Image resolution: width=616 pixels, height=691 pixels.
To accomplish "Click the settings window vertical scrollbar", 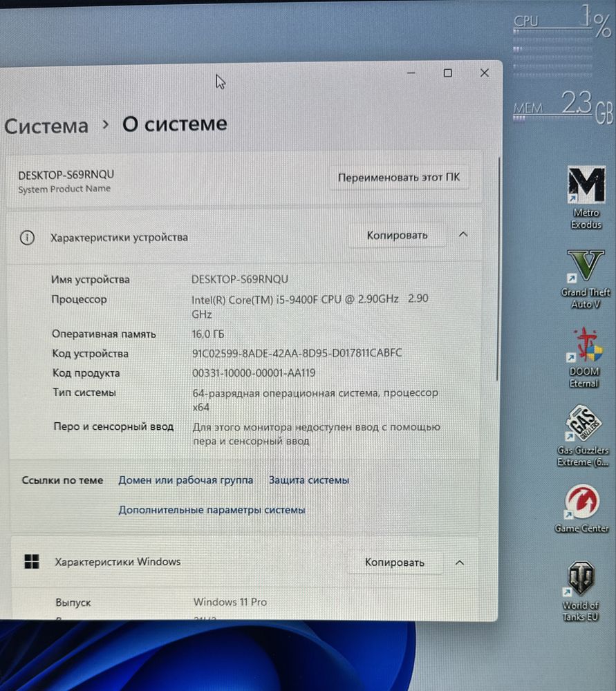I will pyautogui.click(x=498, y=269).
